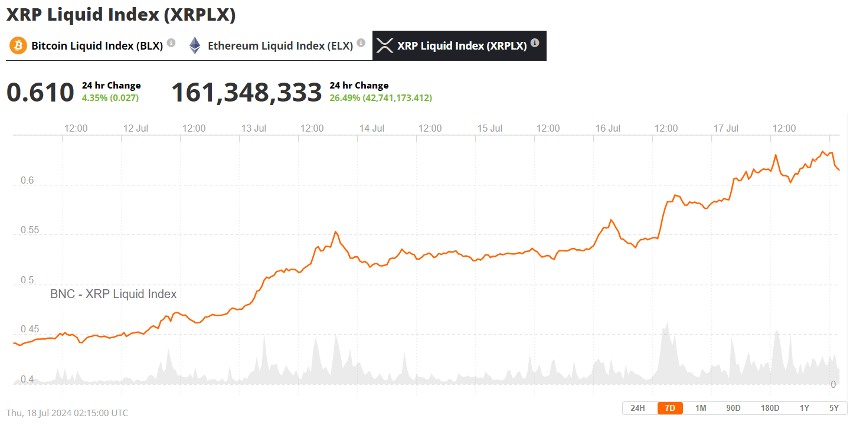Switch to Ethereum Liquid Index (ELX) tab
Screen dimensions: 850x425
pyautogui.click(x=279, y=46)
